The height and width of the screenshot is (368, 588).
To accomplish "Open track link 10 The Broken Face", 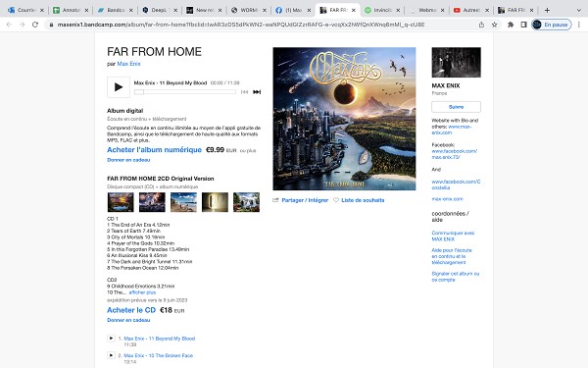I will 158,355.
